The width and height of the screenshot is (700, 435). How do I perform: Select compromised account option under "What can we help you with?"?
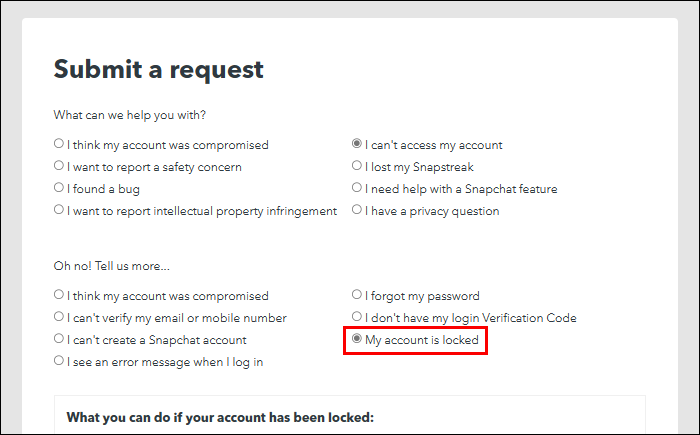click(x=59, y=144)
